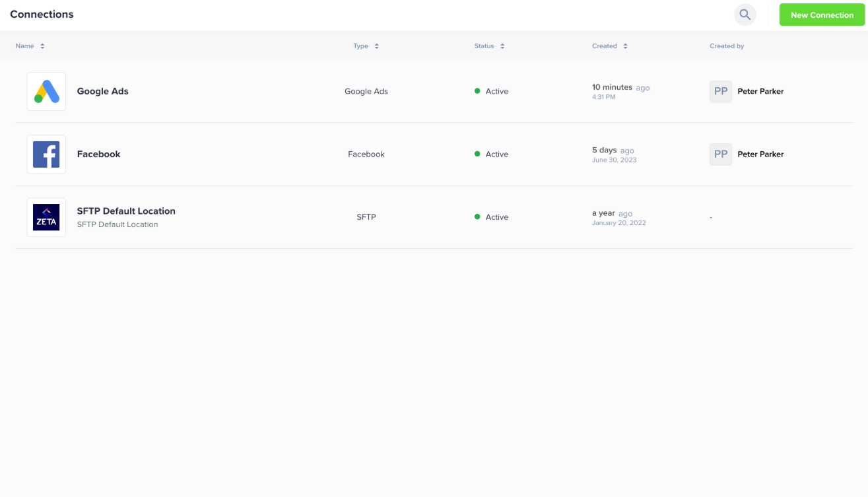Click the Google Ads logo icon

point(46,91)
